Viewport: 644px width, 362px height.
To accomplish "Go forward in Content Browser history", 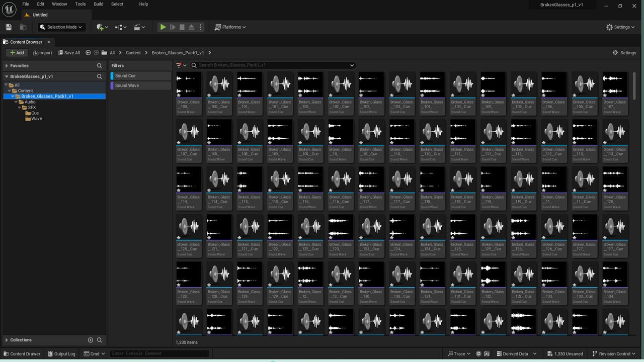I will [96, 53].
